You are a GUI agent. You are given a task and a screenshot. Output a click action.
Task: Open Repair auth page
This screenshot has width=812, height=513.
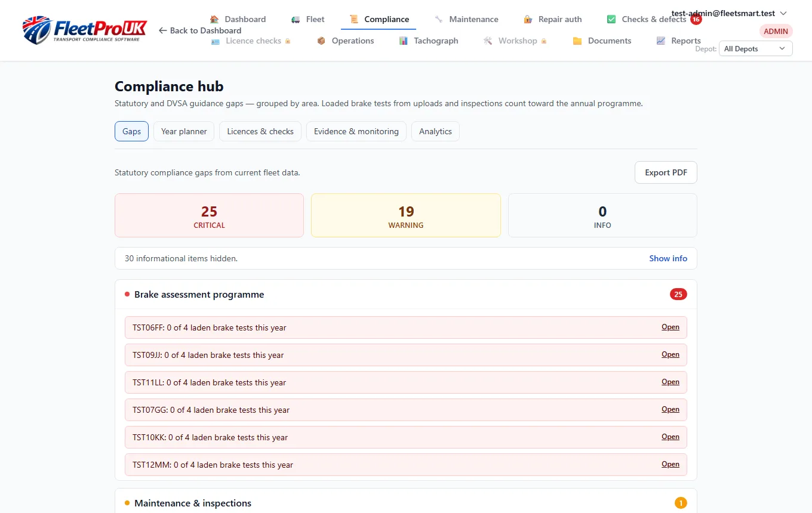[552, 19]
